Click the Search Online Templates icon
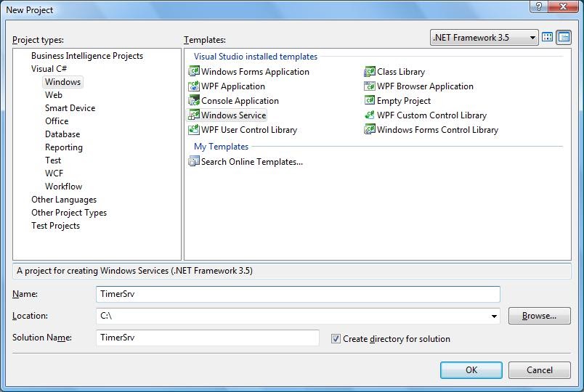 click(194, 161)
